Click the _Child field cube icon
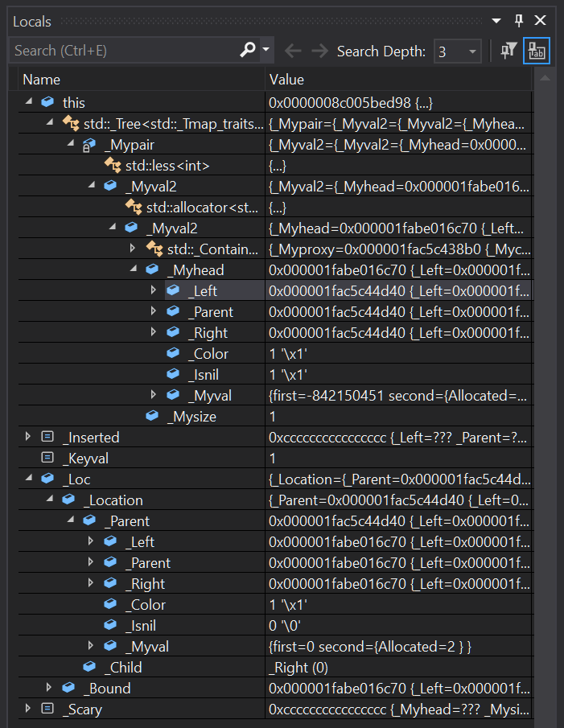Screen dimensions: 564x728 (89, 666)
